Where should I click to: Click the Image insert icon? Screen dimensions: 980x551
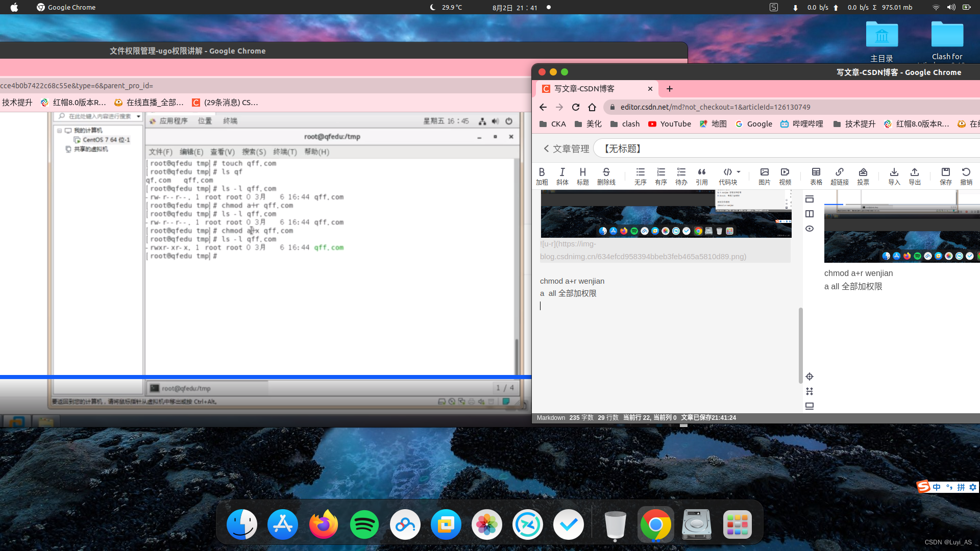pos(764,172)
